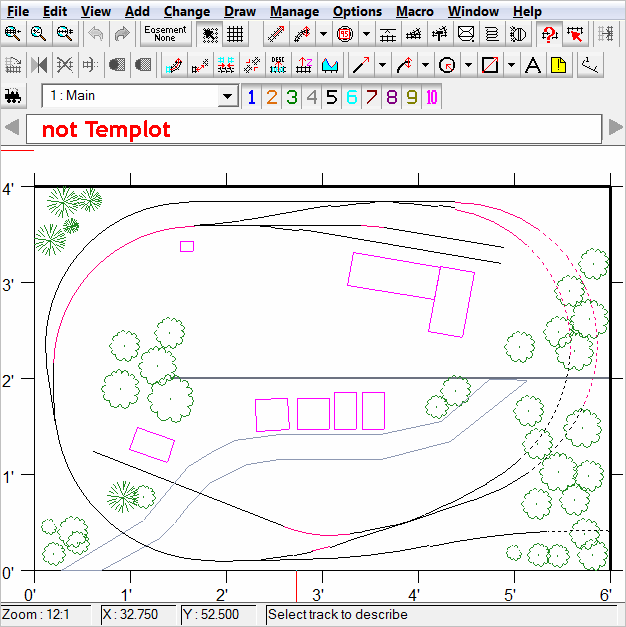Open the Macro menu
This screenshot has height=627, width=626.
point(414,11)
